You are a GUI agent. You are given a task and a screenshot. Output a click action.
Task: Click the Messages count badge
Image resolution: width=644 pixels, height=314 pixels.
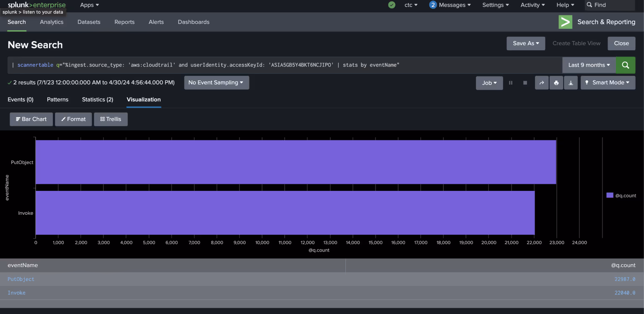pos(433,5)
